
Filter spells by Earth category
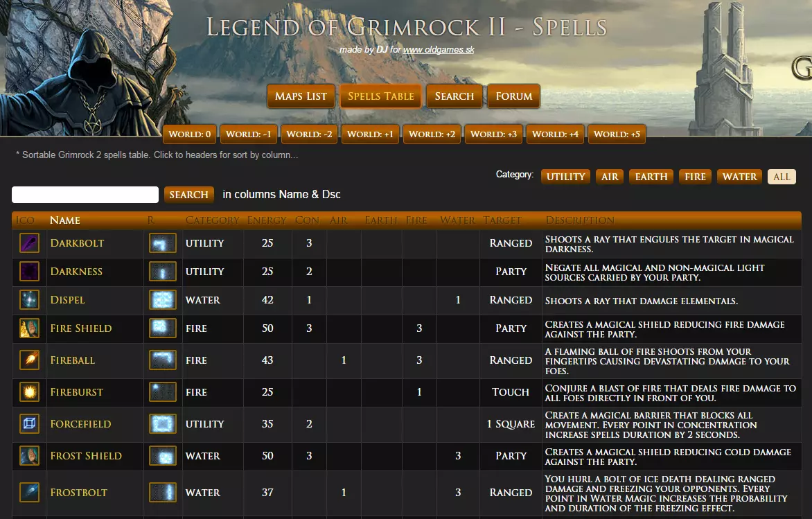pyautogui.click(x=651, y=177)
